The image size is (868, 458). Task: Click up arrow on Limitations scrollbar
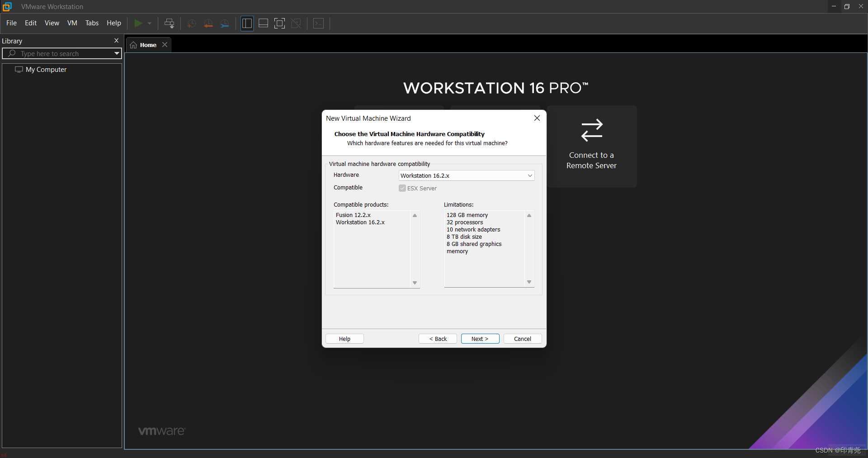(x=529, y=216)
